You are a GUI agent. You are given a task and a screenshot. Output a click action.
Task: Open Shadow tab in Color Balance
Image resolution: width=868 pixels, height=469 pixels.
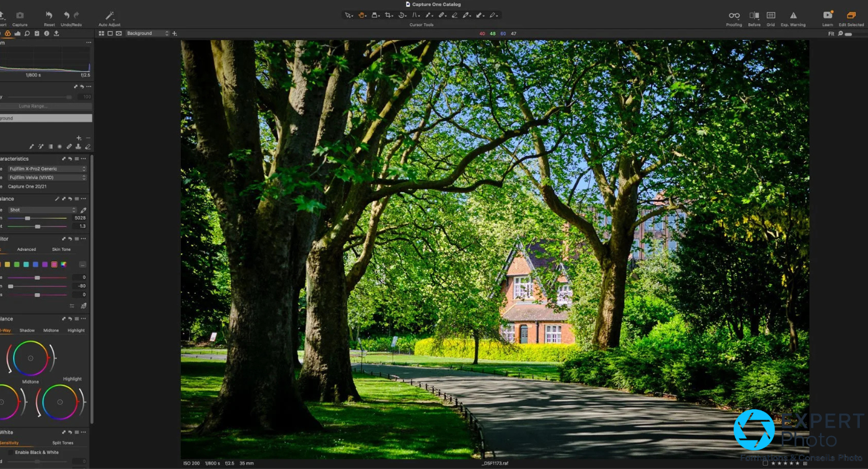27,331
